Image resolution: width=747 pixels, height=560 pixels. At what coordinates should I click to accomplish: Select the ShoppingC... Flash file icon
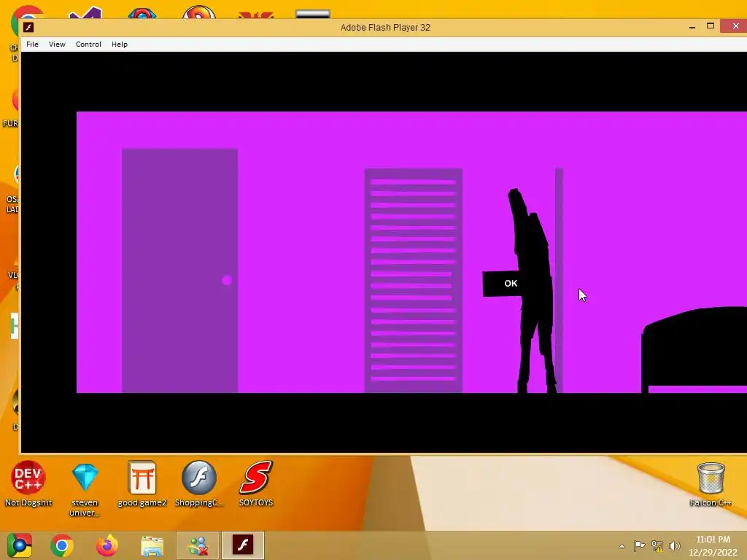pyautogui.click(x=198, y=483)
